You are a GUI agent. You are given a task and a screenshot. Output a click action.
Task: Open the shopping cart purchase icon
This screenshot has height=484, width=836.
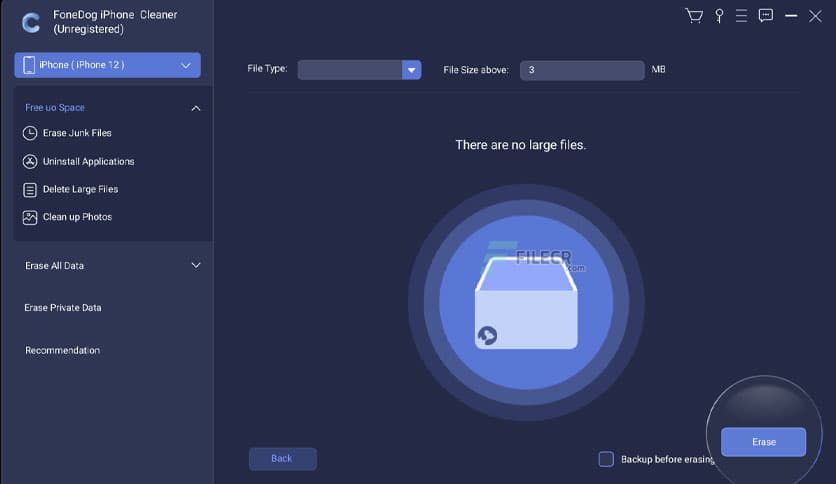tap(693, 16)
